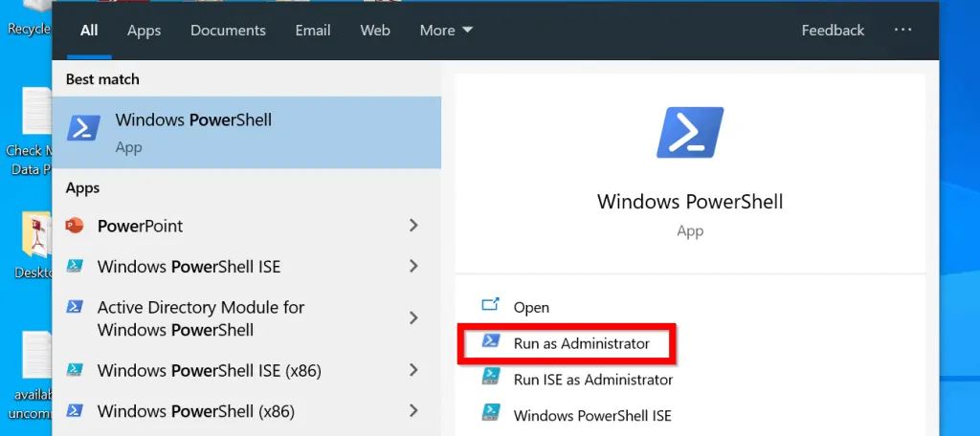Screen dimensions: 980x436
Task: Switch to the Documents search tab
Action: tap(228, 30)
